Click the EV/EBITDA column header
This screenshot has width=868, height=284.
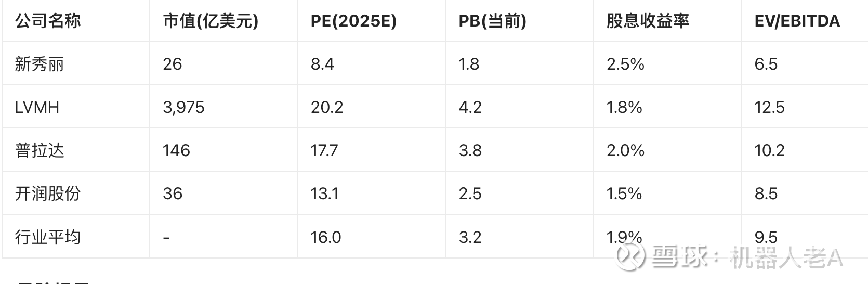(x=797, y=21)
